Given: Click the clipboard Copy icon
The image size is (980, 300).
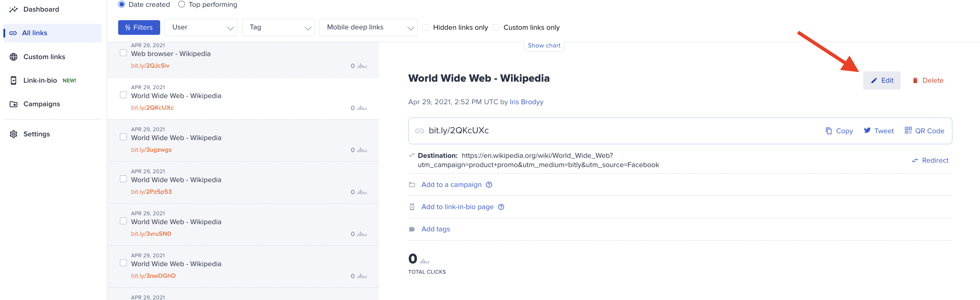Looking at the screenshot, I should point(829,131).
